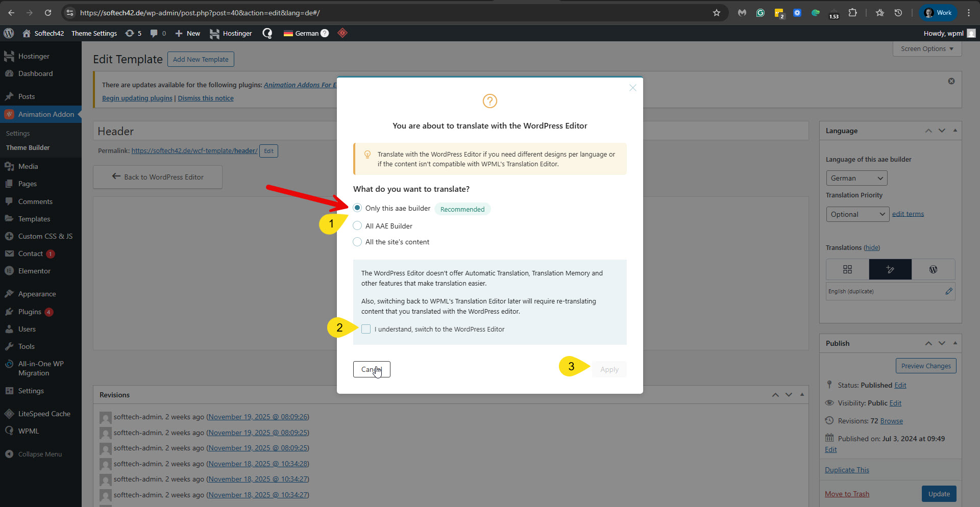Select the grid translation editor icon
This screenshot has height=507, width=980.
848,269
